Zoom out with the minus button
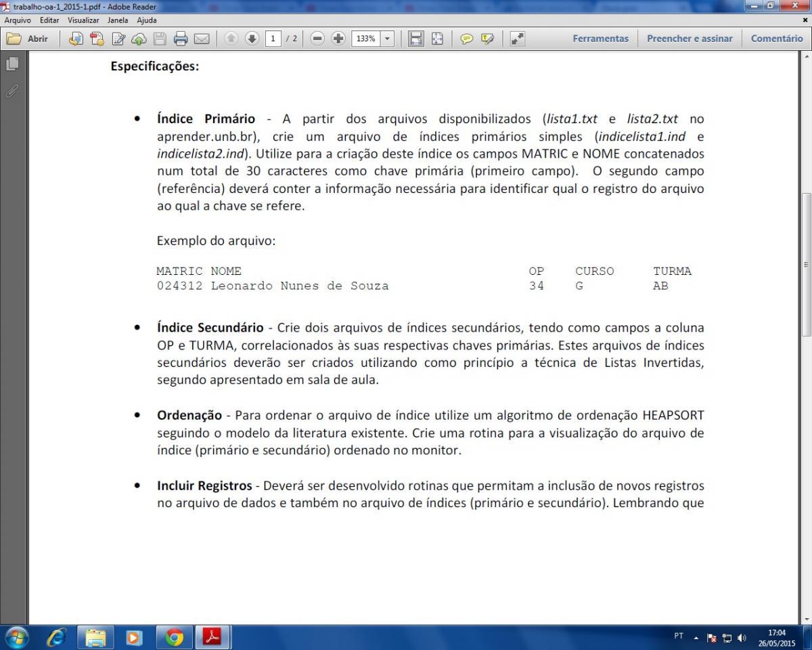 317,39
